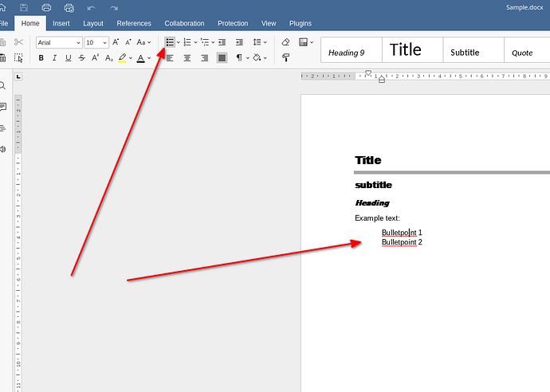This screenshot has height=392, width=550.
Task: Open the Comments panel in left sidebar
Action: pos(2,107)
